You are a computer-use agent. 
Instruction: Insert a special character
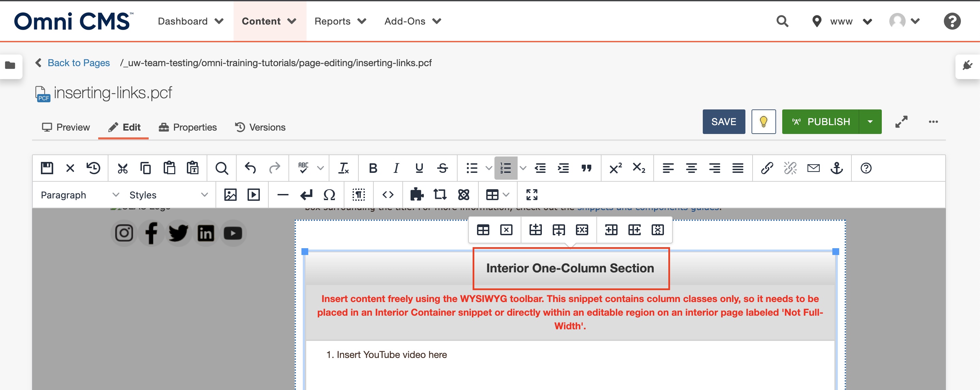329,194
